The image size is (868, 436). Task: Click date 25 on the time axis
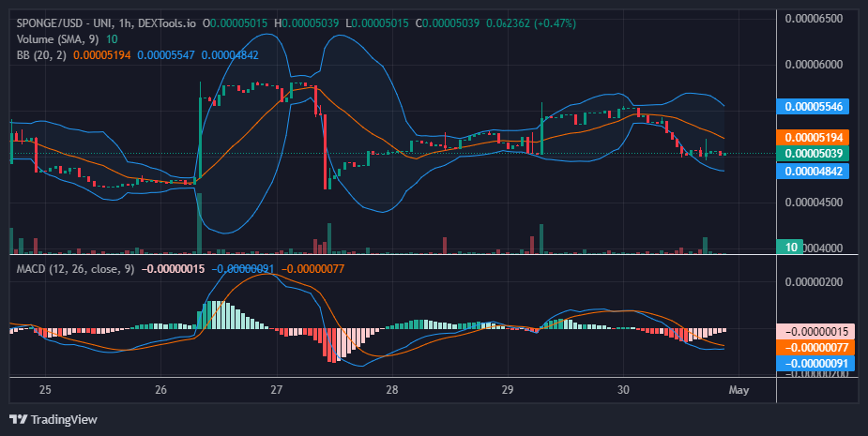45,390
